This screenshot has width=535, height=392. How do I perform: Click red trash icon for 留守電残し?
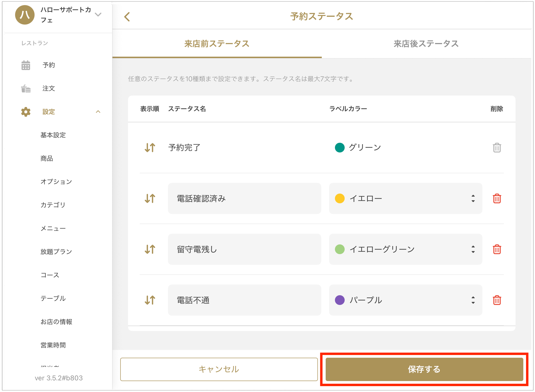(x=497, y=249)
